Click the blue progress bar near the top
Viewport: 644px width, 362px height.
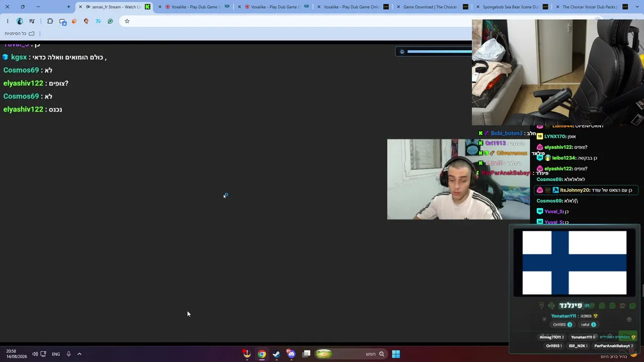click(439, 51)
